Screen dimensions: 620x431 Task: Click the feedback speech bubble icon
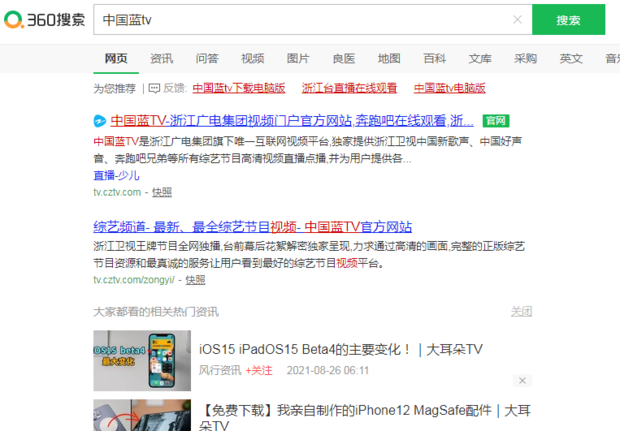point(154,88)
